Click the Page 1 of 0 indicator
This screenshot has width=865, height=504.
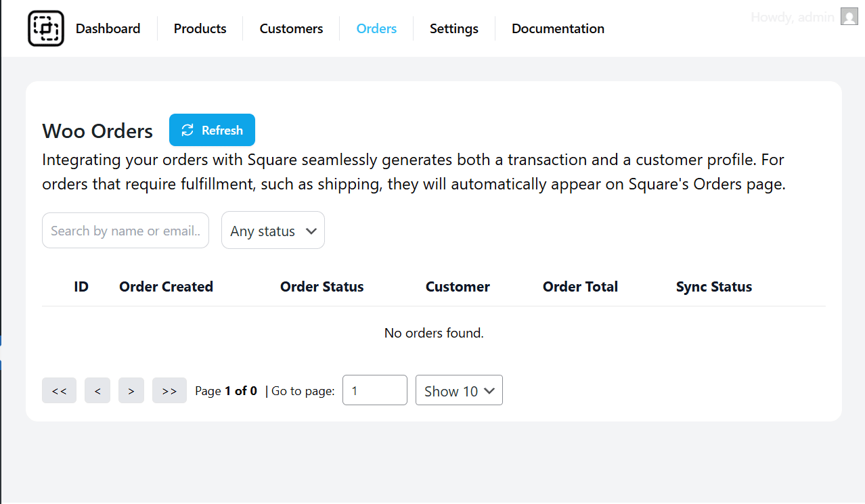tap(226, 390)
